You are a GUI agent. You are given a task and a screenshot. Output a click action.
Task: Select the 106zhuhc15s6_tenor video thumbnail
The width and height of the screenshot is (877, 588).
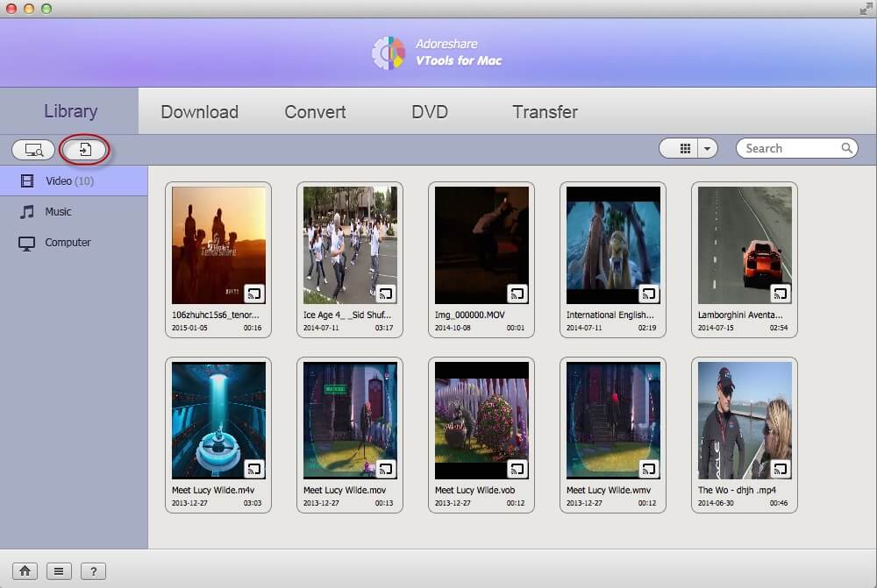[218, 245]
